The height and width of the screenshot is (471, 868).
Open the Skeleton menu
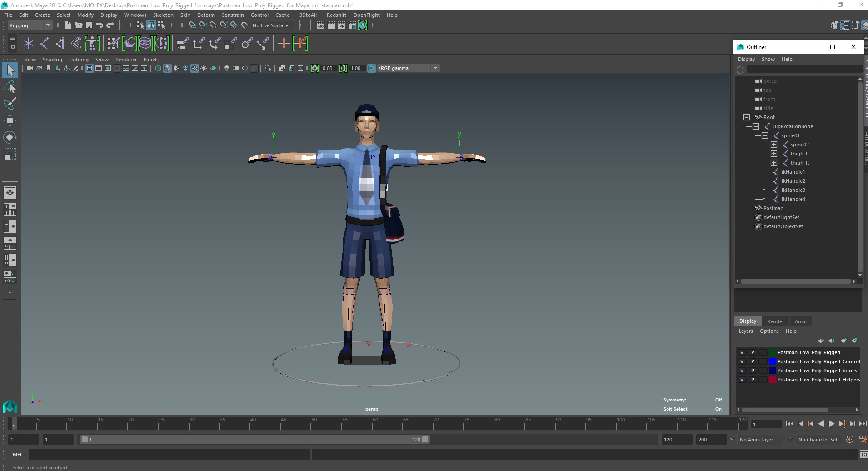pos(163,15)
